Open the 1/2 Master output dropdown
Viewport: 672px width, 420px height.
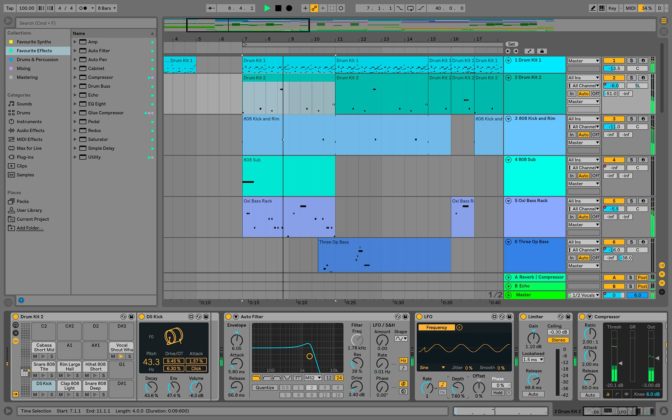click(584, 295)
